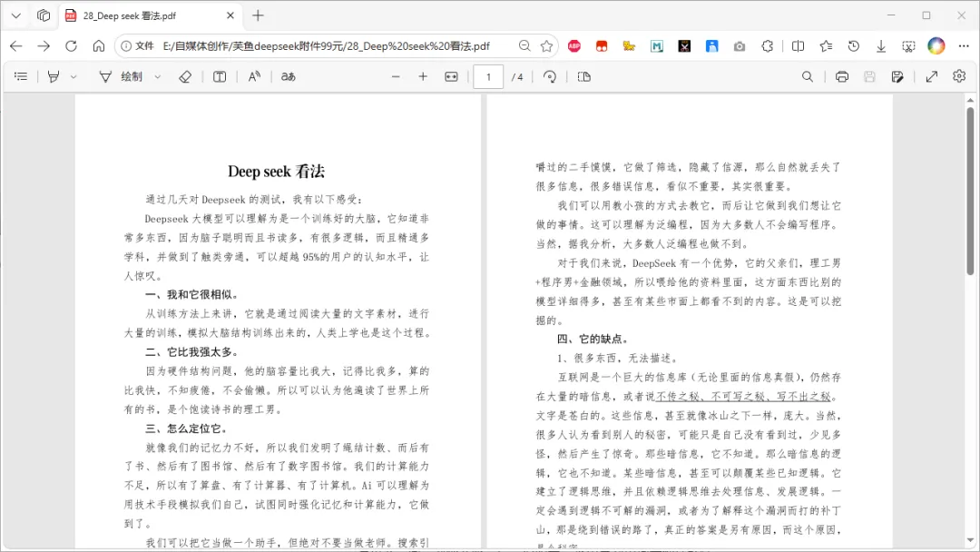Add this page to favorites (star)
The width and height of the screenshot is (980, 552).
547,45
